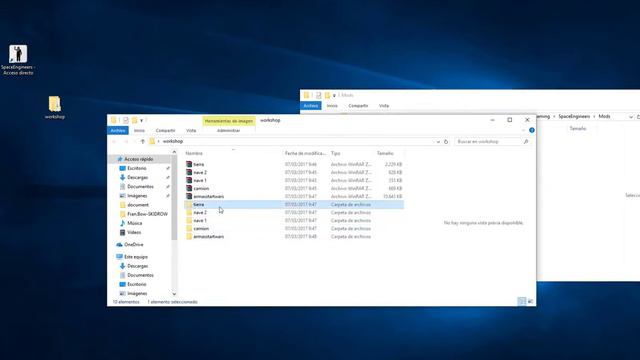Open the Compartir tab in workshop window
This screenshot has width=640, height=360.
coord(165,130)
